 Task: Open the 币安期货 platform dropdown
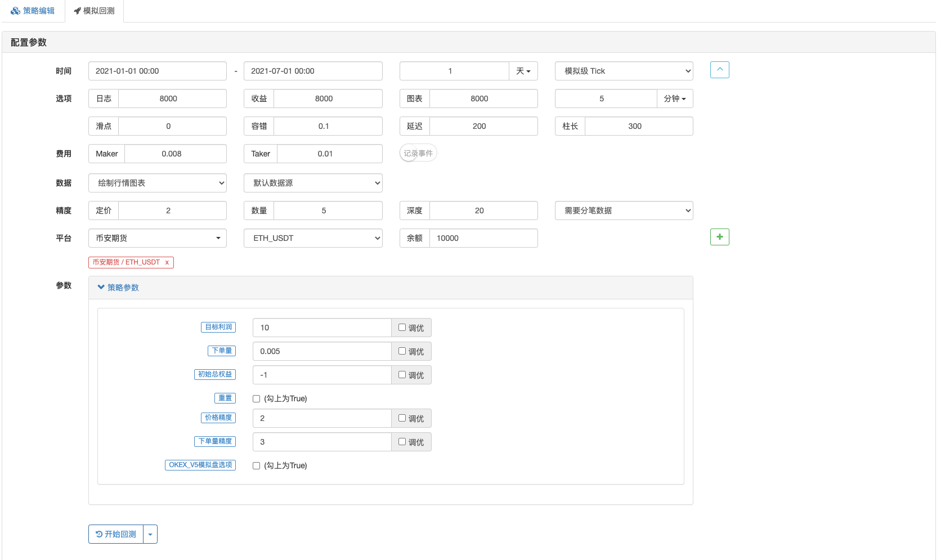(x=158, y=238)
